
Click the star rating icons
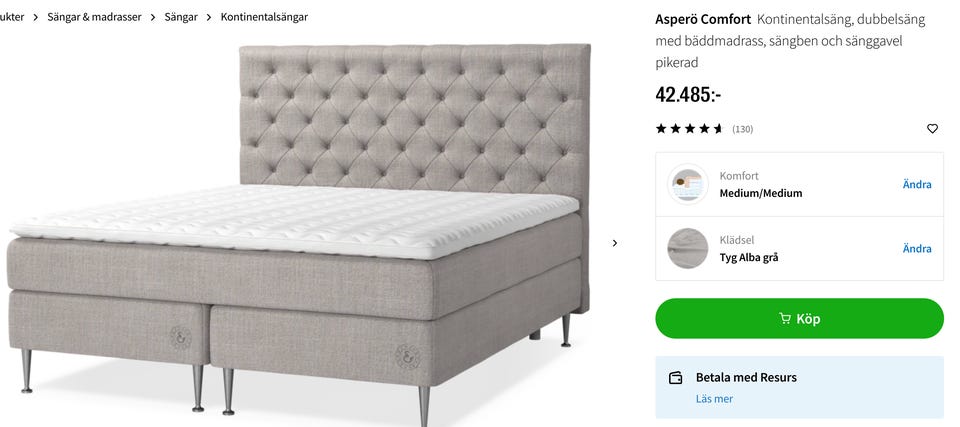click(689, 129)
